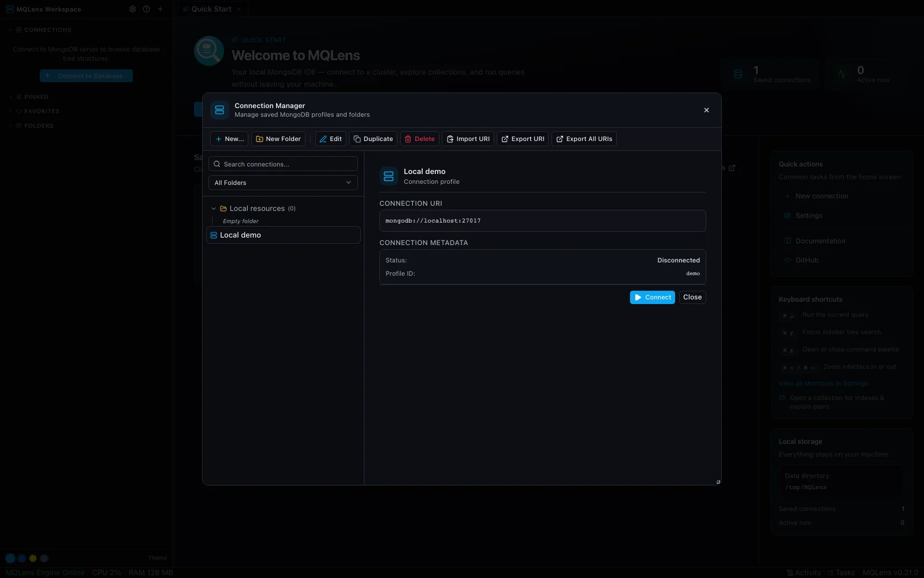
Task: Click the Local demo profile server icon
Action: (389, 176)
